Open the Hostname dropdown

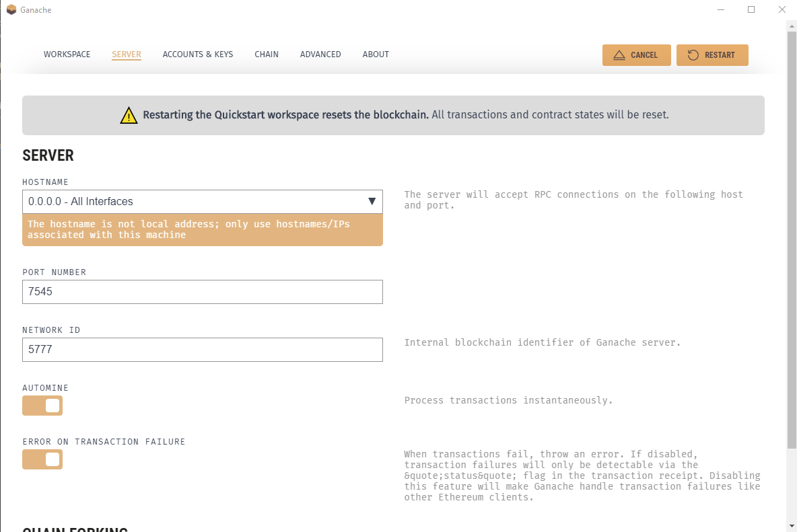(x=203, y=202)
